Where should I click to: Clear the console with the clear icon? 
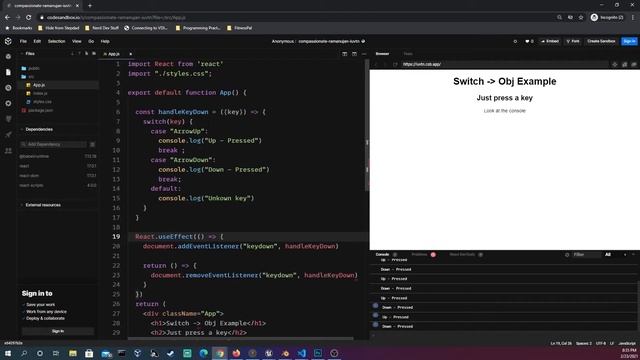pos(567,255)
